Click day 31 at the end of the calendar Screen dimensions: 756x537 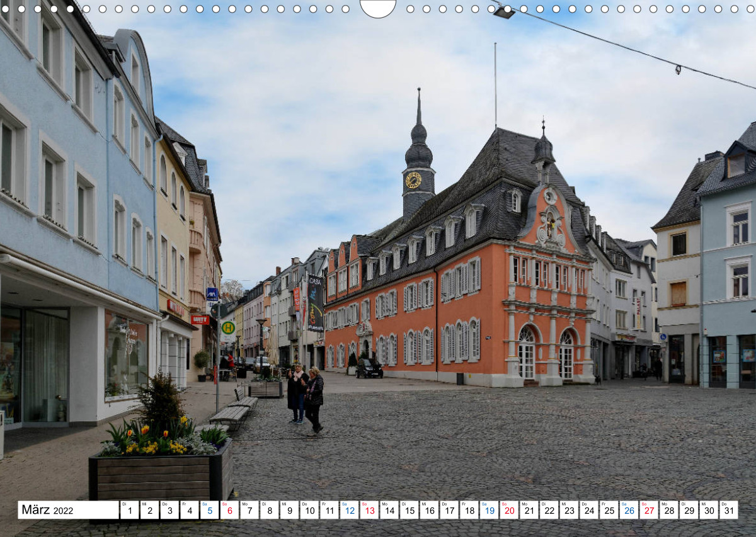click(x=729, y=510)
